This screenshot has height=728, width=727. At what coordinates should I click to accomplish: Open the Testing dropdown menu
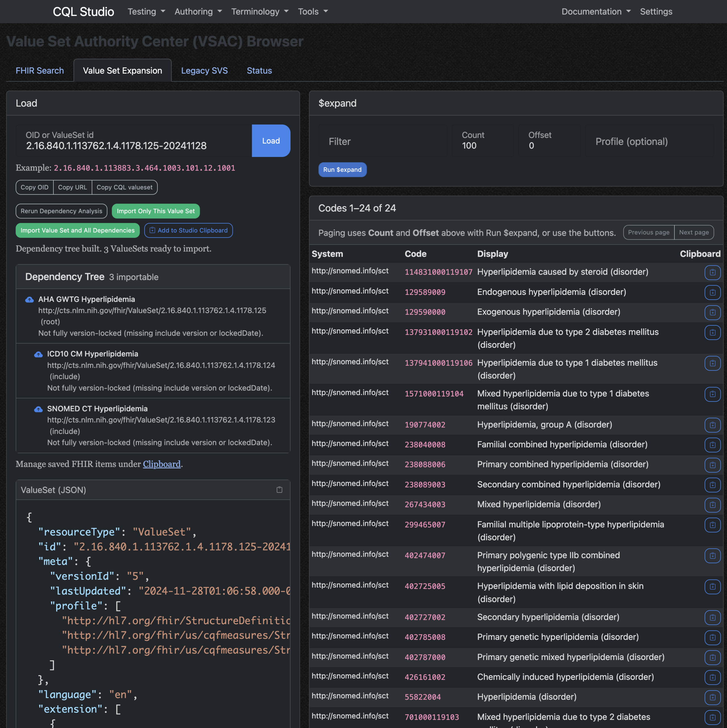[x=146, y=12]
